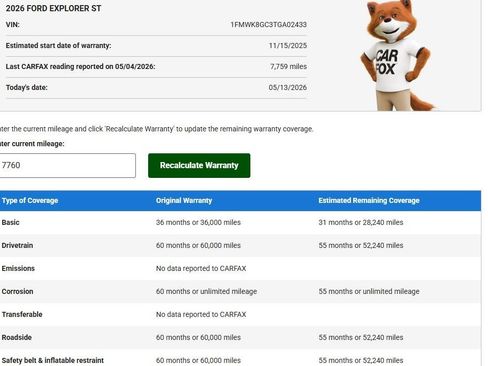Select the Emissions coverage row label
This screenshot has height=366, width=488.
point(18,268)
